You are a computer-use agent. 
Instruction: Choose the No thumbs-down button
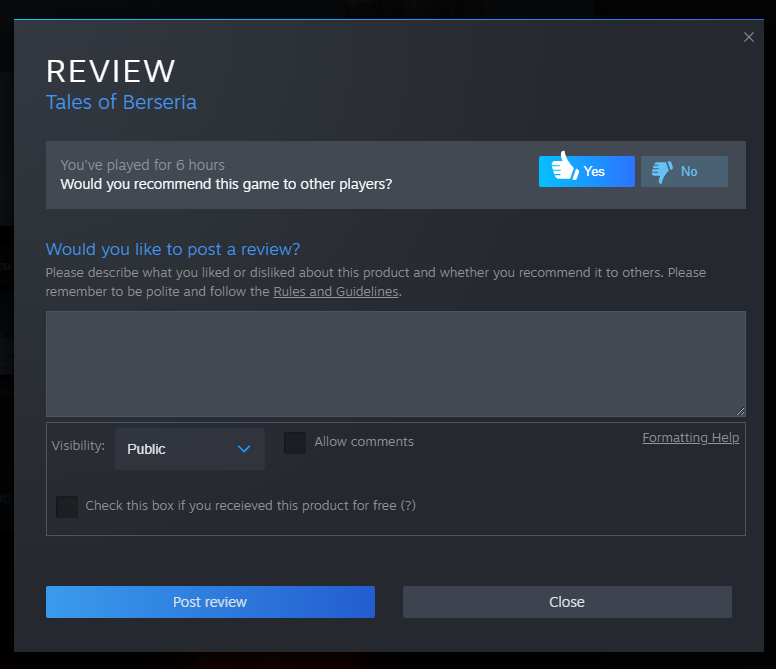click(684, 171)
